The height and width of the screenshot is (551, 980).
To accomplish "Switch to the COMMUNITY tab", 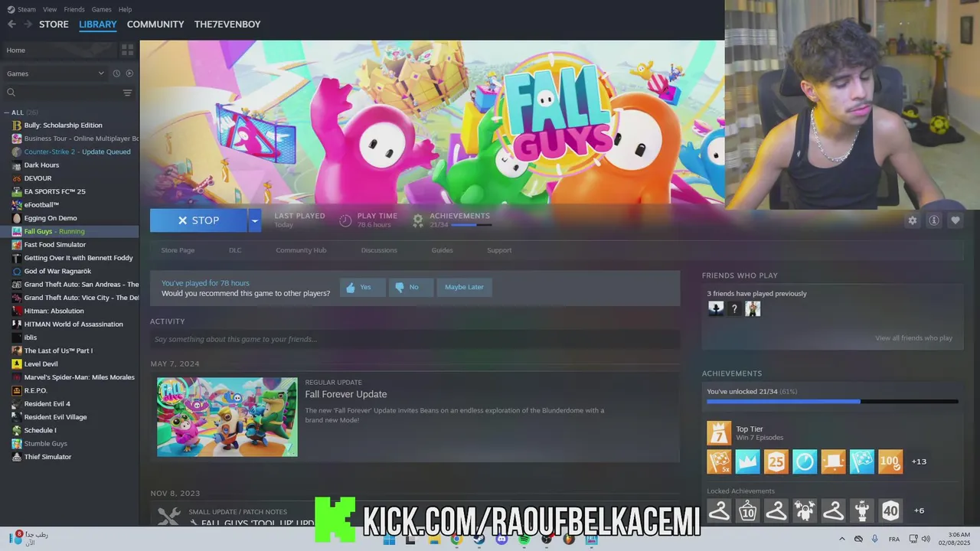I will pyautogui.click(x=155, y=24).
